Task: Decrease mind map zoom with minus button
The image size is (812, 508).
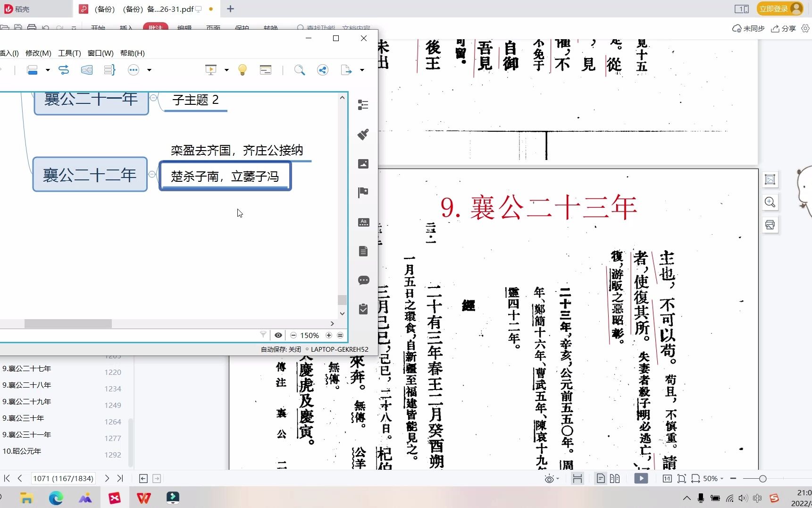Action: pyautogui.click(x=293, y=335)
